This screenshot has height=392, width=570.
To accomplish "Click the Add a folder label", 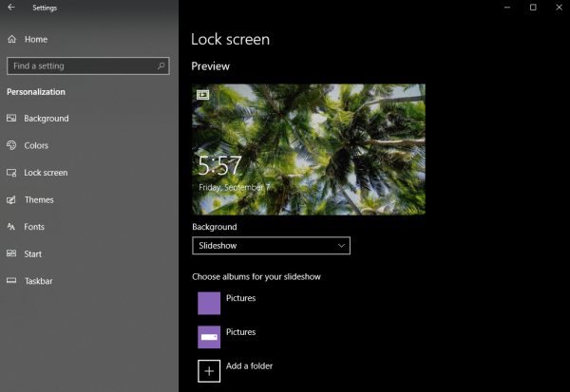I will click(x=249, y=365).
